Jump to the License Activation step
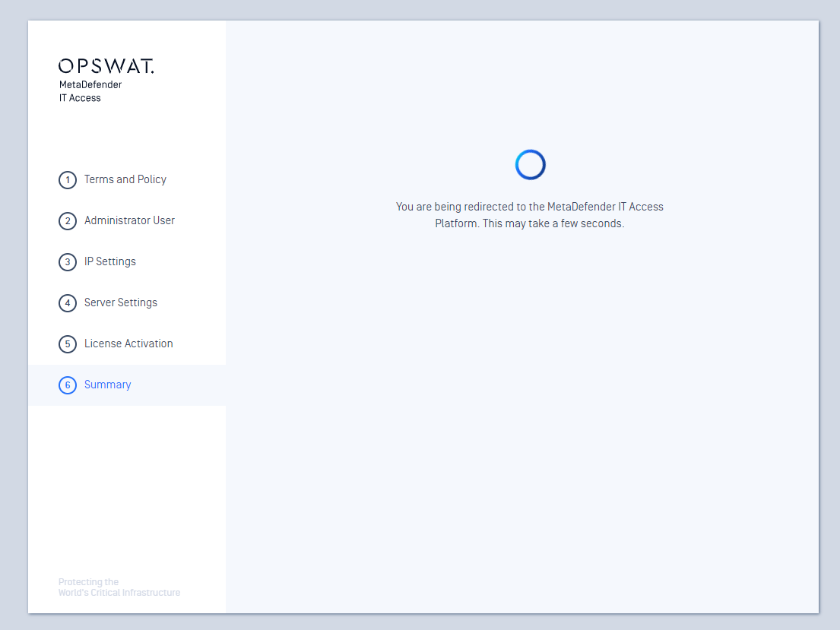Screen dimensions: 840x630 pos(128,343)
